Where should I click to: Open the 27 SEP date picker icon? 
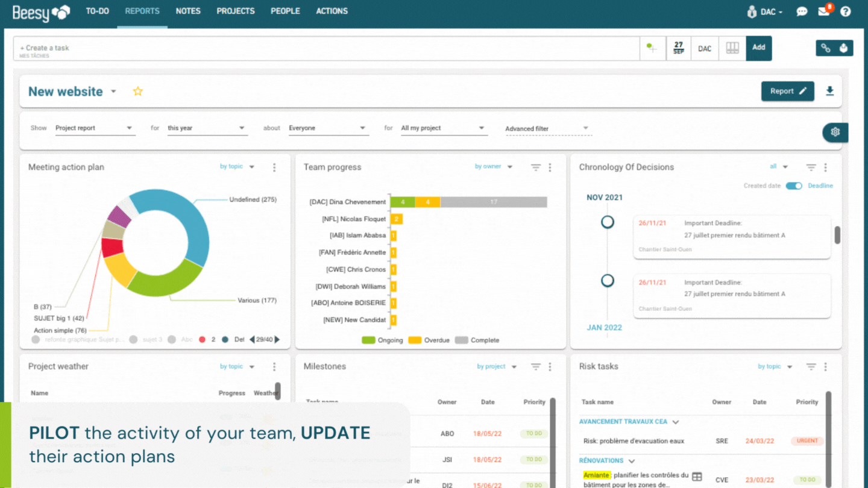[679, 48]
